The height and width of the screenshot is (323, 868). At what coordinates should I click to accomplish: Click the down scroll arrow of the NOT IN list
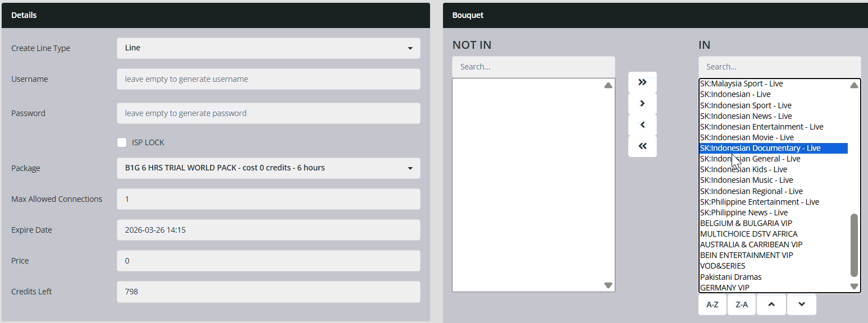[x=607, y=285]
